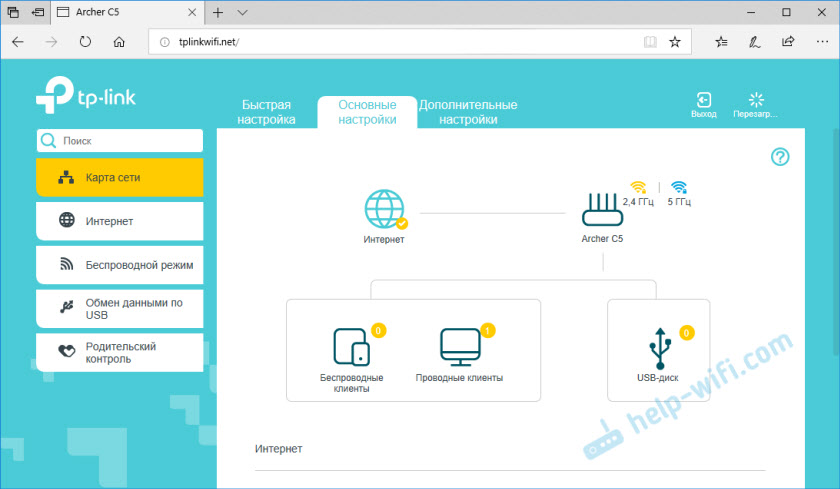Switch to Быстрая настройка tab

[266, 112]
